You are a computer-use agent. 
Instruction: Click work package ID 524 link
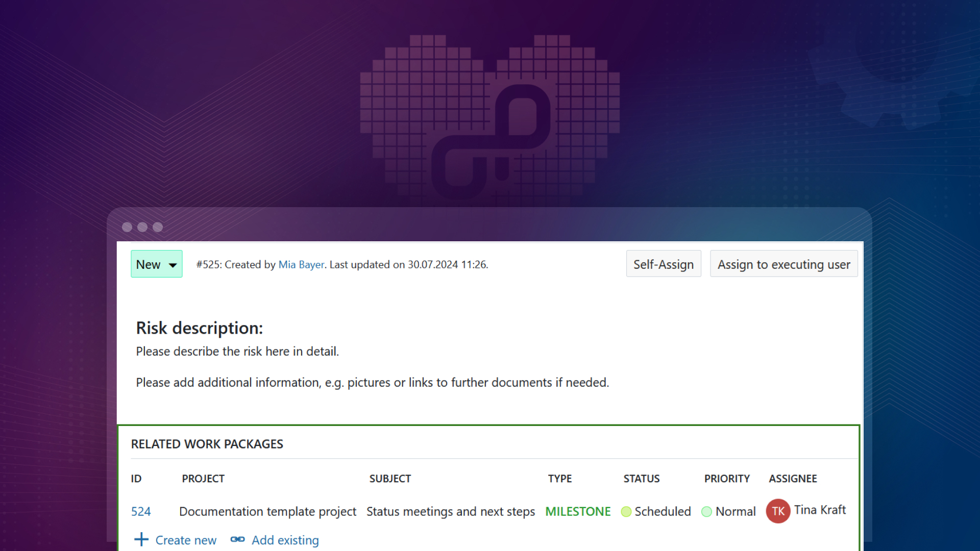pyautogui.click(x=141, y=511)
